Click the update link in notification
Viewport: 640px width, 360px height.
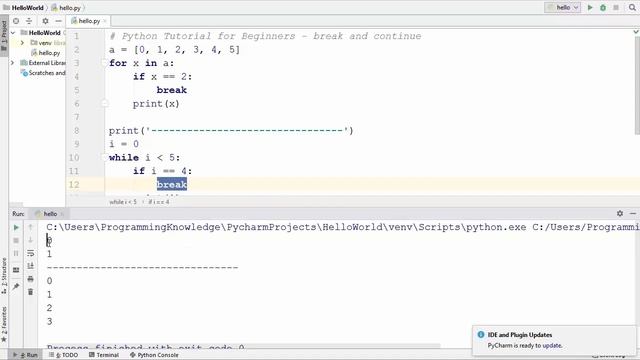552,345
